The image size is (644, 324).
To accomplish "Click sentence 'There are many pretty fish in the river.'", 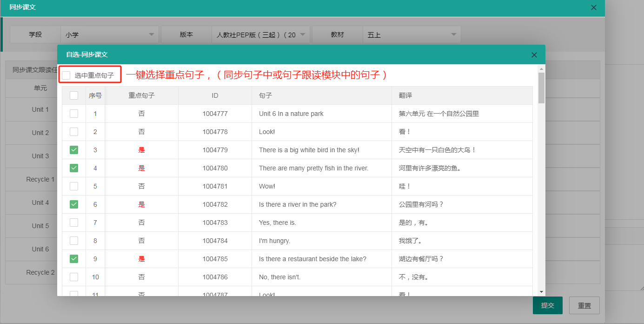I will point(314,168).
